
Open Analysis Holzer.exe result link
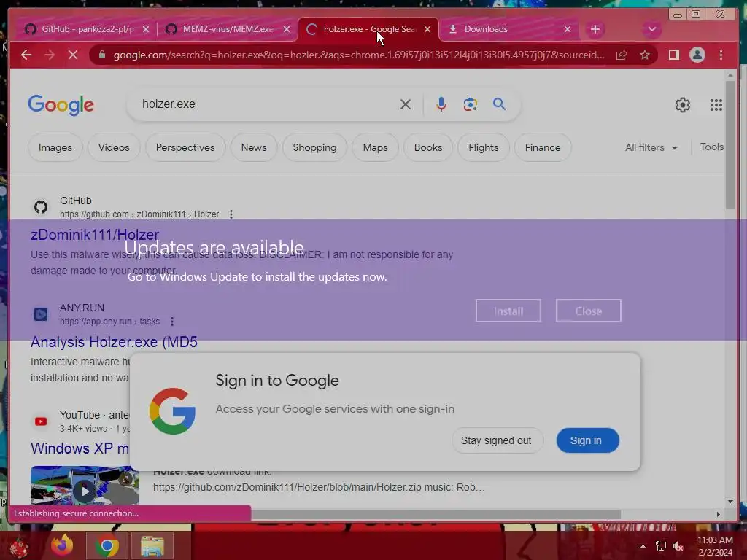[114, 342]
